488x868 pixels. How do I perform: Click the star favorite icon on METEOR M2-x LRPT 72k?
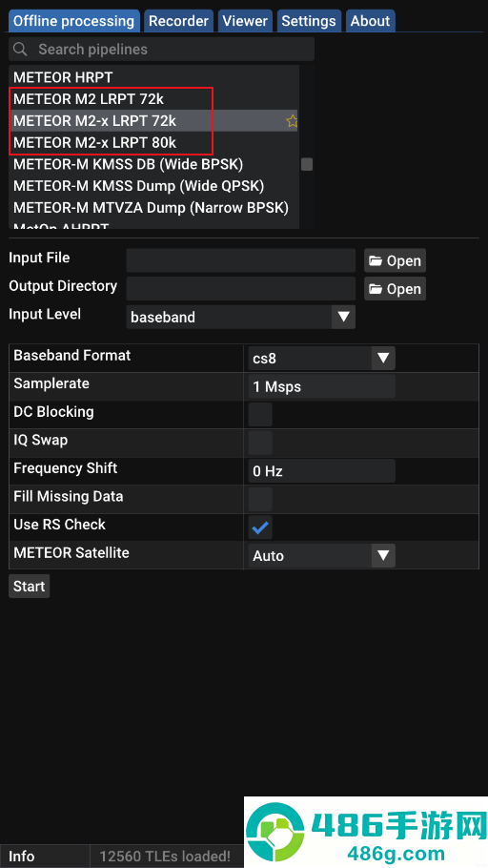(293, 121)
